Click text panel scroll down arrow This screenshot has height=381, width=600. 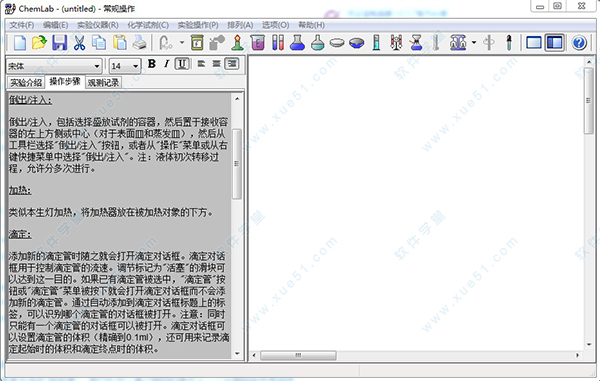[x=237, y=353]
